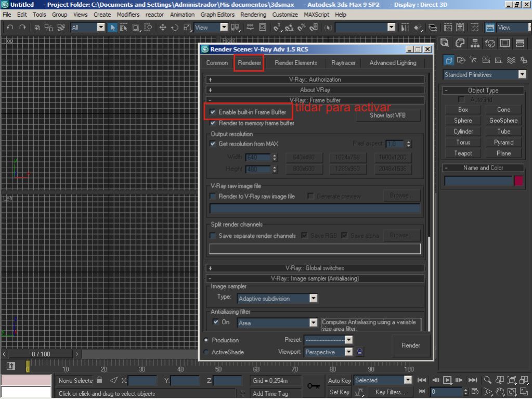This screenshot has height=399, width=532.
Task: Switch to the Render Elements tab
Action: click(296, 63)
